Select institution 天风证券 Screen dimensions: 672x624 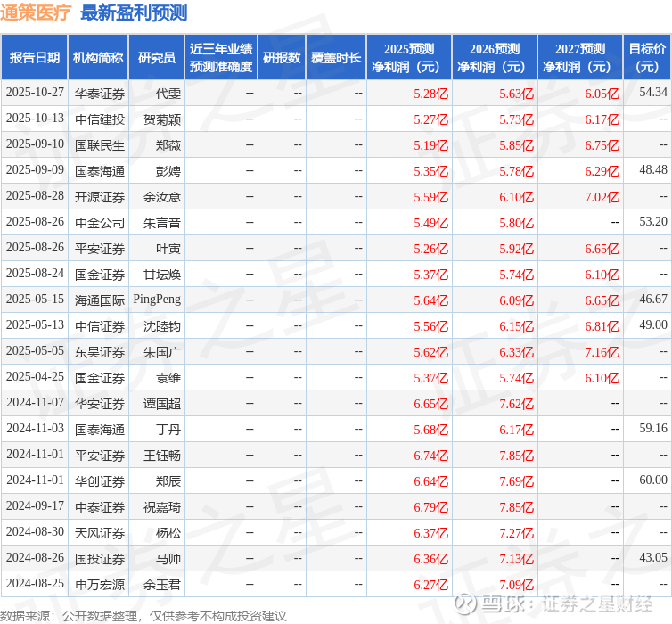point(100,533)
